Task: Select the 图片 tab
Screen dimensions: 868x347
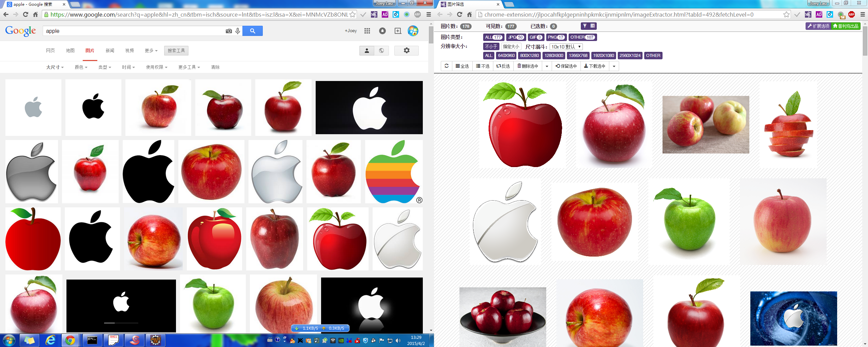Action: pos(90,50)
